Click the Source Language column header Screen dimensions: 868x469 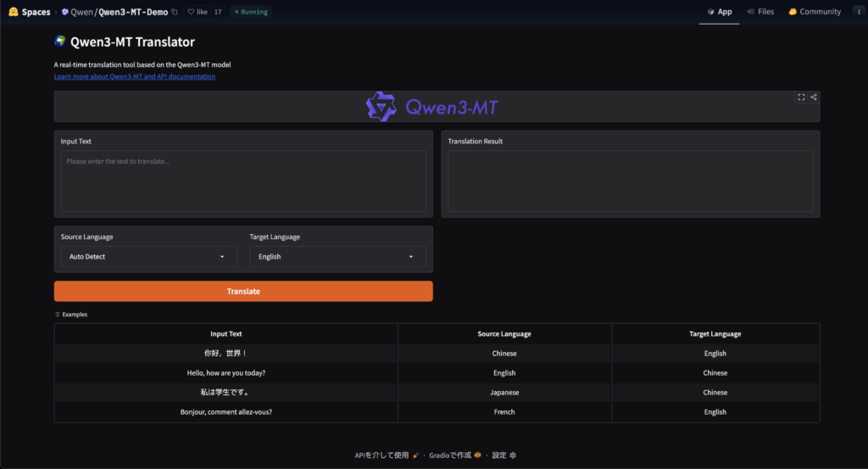point(504,334)
